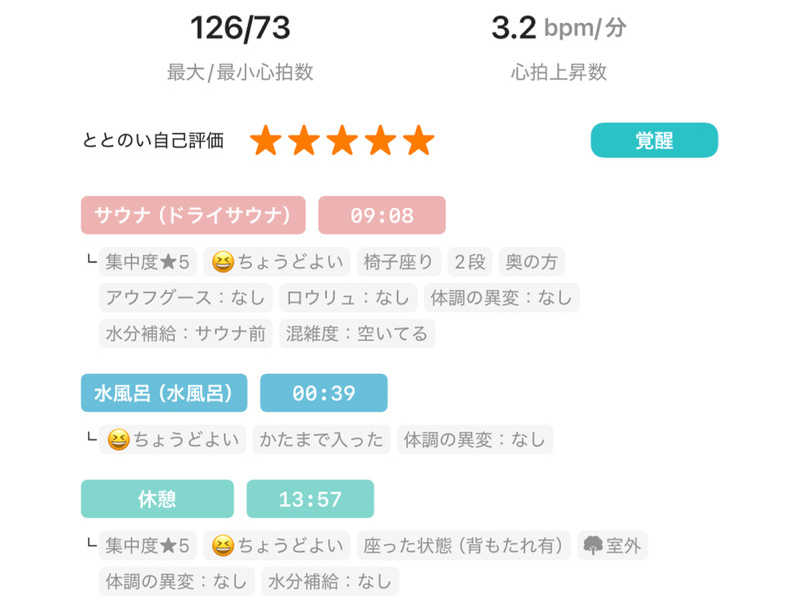Click the first orange rating star
Image resolution: width=800 pixels, height=600 pixels.
point(265,141)
